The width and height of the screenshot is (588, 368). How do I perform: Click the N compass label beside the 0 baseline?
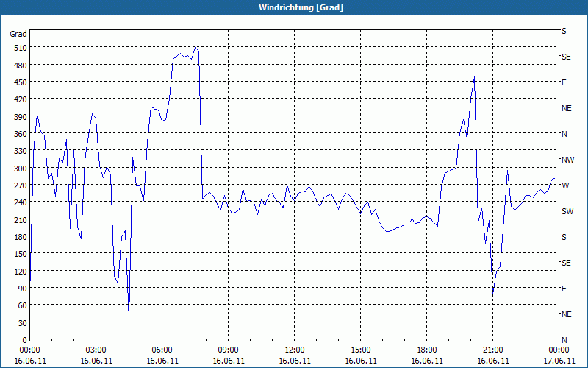(564, 340)
